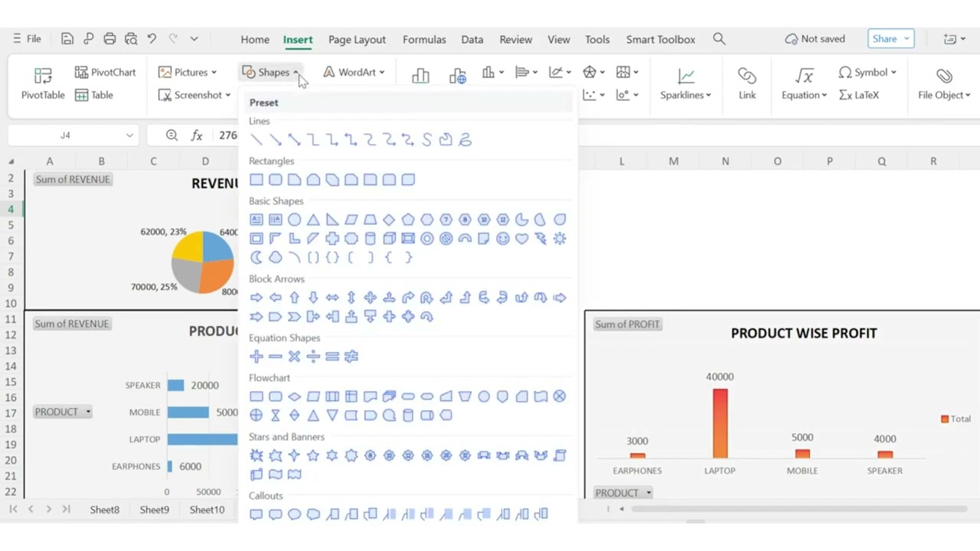Insert the right block arrow
This screenshot has height=551, width=980.
click(256, 298)
